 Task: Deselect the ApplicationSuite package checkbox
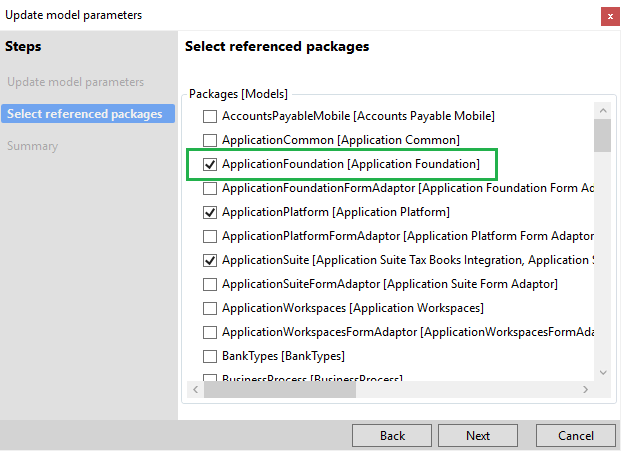[x=210, y=260]
